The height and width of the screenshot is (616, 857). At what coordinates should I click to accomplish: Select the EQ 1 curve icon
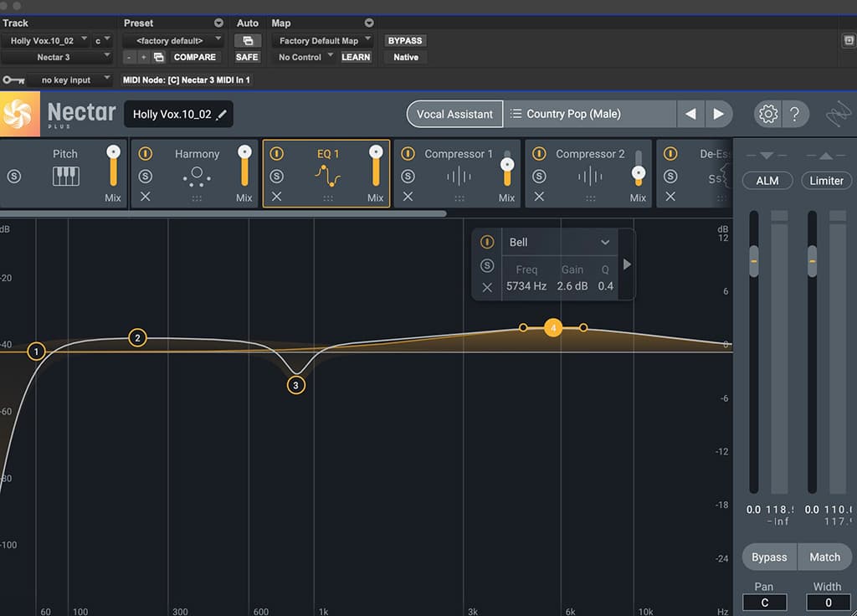pyautogui.click(x=327, y=176)
